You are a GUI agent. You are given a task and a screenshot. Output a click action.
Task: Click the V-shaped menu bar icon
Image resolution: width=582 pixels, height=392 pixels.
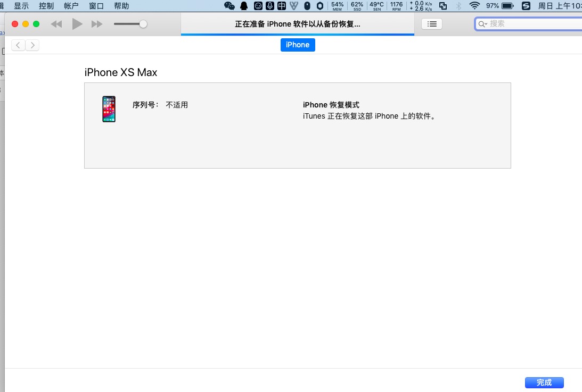tap(294, 6)
